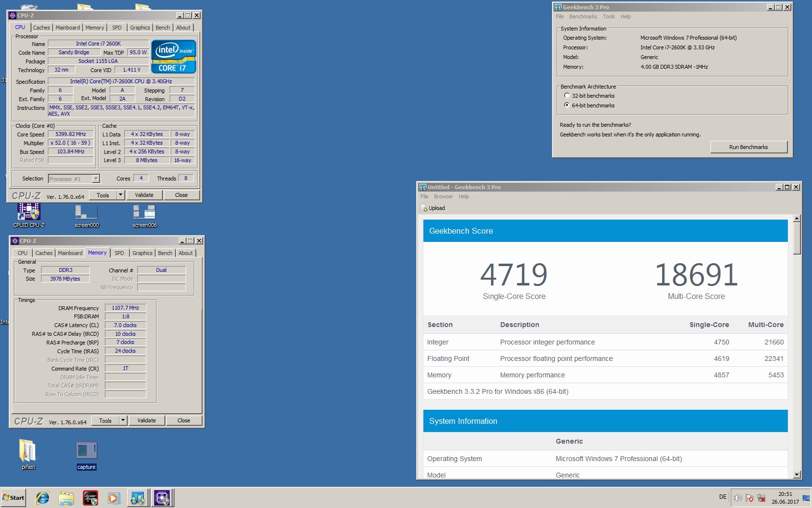This screenshot has height=508, width=812.
Task: Open Action Center flag tray icon
Action: pos(749,498)
